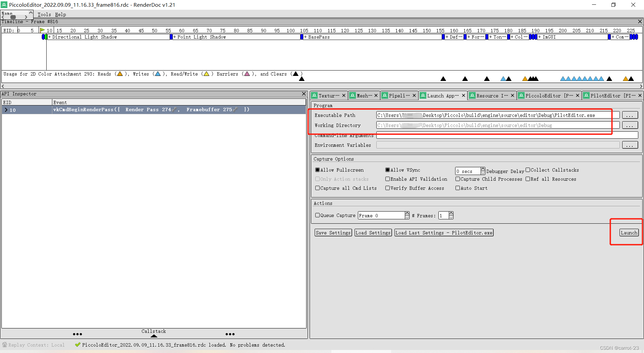Click the browse icon for Working Directory
Image resolution: width=644 pixels, height=353 pixels.
(630, 125)
